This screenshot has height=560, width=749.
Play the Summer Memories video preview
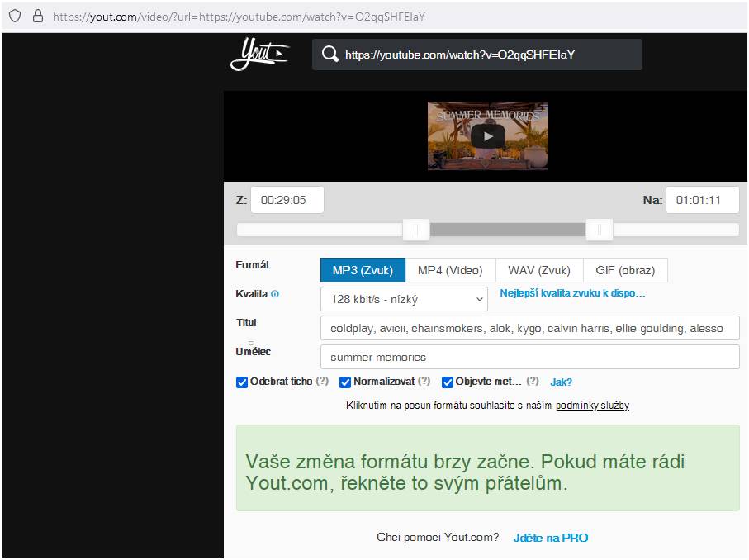pyautogui.click(x=488, y=136)
